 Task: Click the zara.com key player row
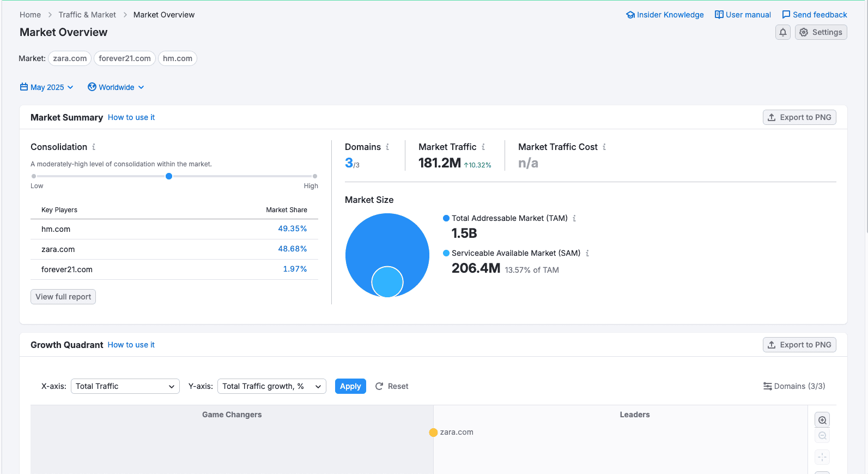pyautogui.click(x=174, y=249)
